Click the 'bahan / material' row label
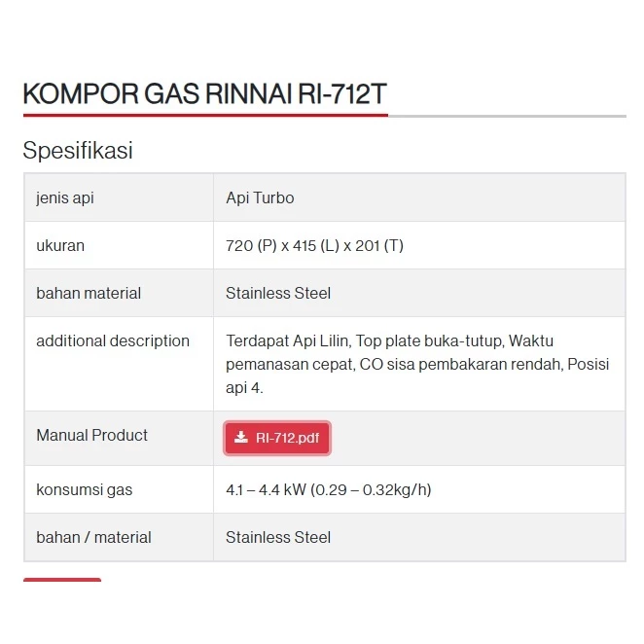The image size is (644, 644). (93, 537)
